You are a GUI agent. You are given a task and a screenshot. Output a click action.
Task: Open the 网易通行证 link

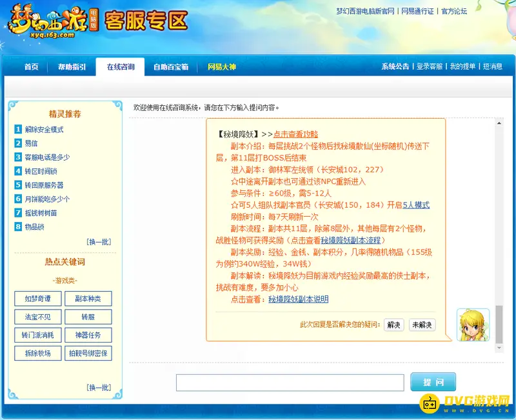click(x=417, y=11)
